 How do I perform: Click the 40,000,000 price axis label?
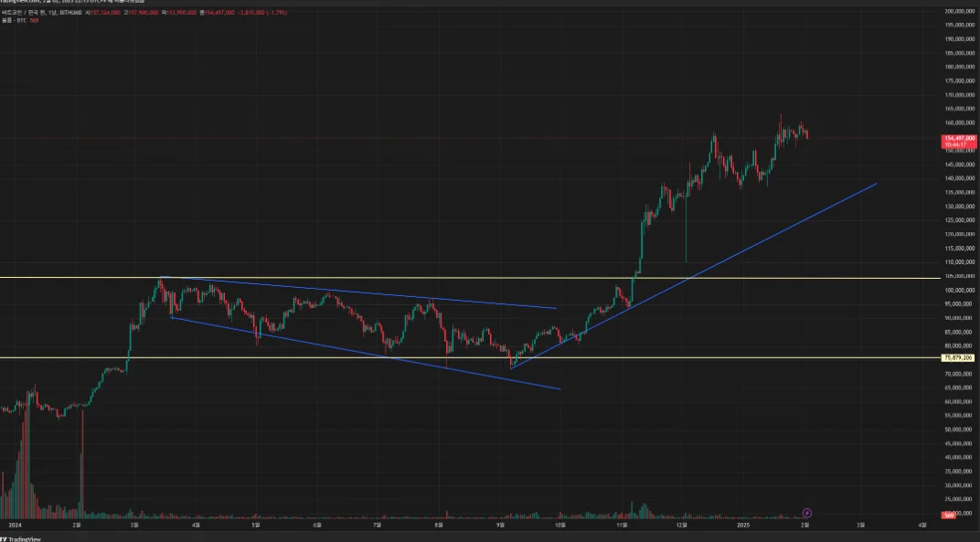pyautogui.click(x=960, y=458)
